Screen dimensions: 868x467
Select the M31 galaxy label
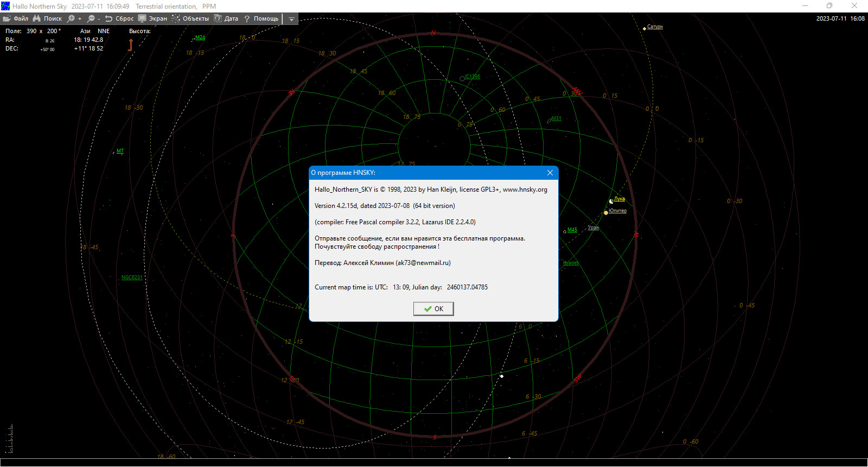click(x=557, y=118)
